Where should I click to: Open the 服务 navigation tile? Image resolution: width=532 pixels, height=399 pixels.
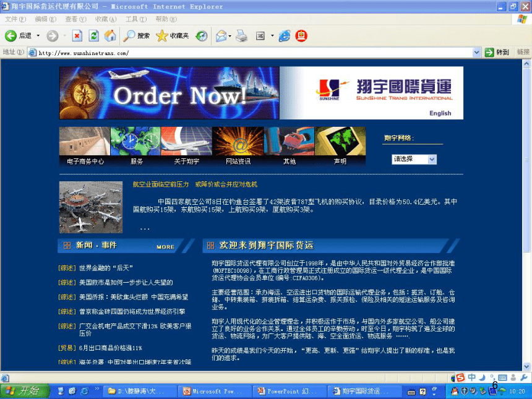point(135,147)
